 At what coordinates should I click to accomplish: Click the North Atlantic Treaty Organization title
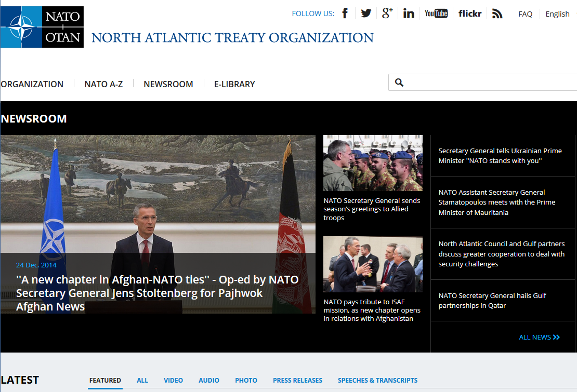[232, 37]
